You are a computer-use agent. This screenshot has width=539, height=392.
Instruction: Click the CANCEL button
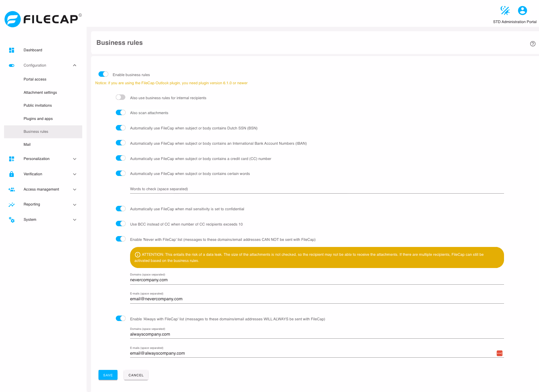[136, 375]
